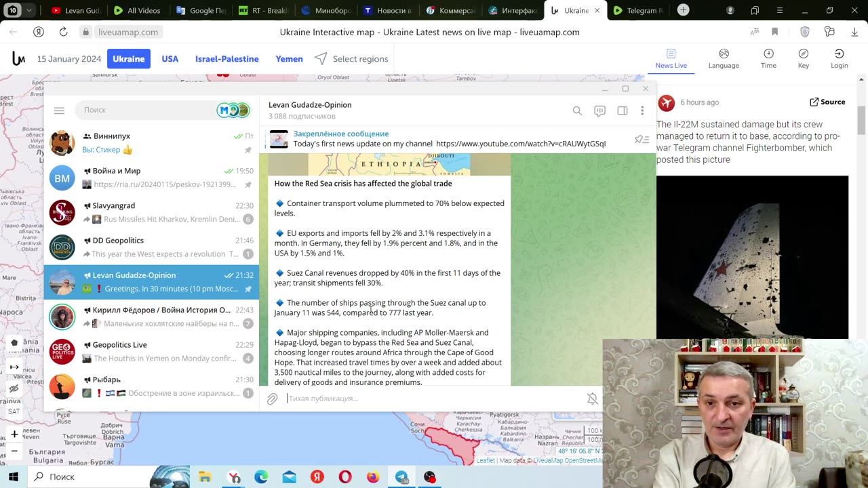Viewport: 868px width, 488px height.
Task: Select the Yemen region tab
Action: click(x=289, y=59)
